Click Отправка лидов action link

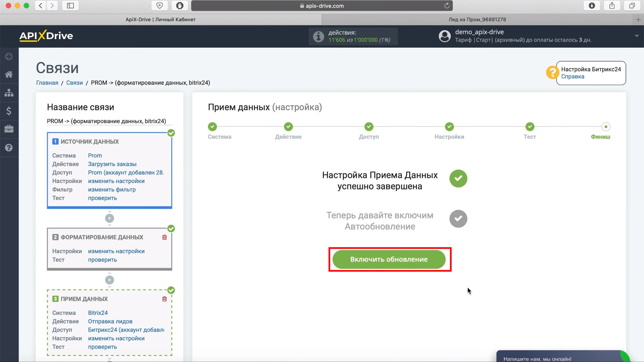[x=110, y=321]
